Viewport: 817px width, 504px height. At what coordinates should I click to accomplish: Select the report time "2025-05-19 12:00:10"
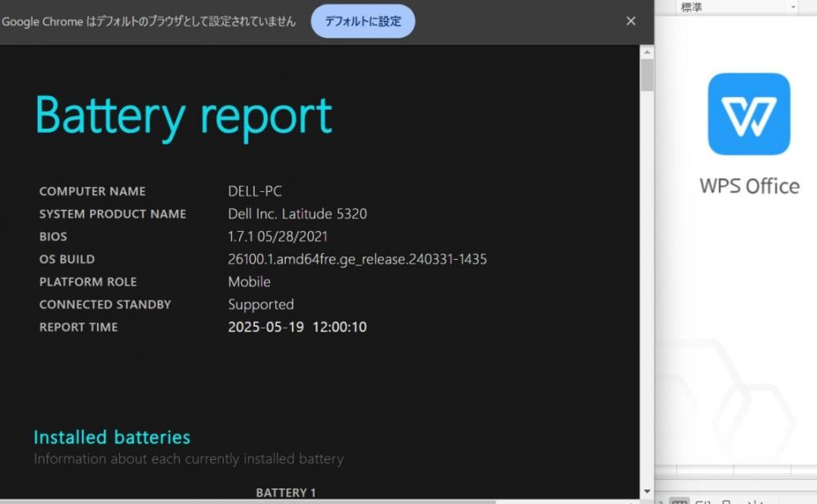pos(297,327)
